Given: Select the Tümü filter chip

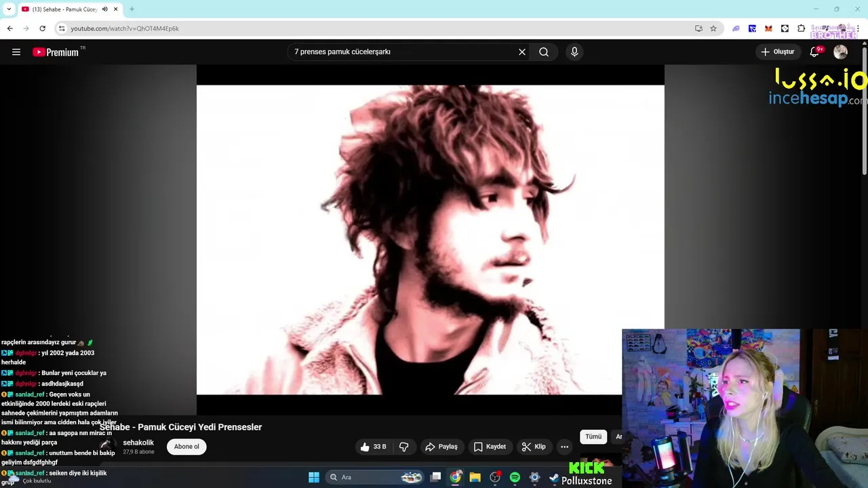Looking at the screenshot, I should tap(593, 436).
